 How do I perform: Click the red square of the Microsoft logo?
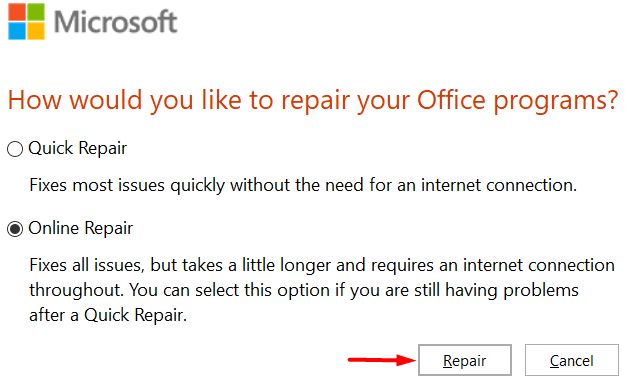[x=17, y=12]
